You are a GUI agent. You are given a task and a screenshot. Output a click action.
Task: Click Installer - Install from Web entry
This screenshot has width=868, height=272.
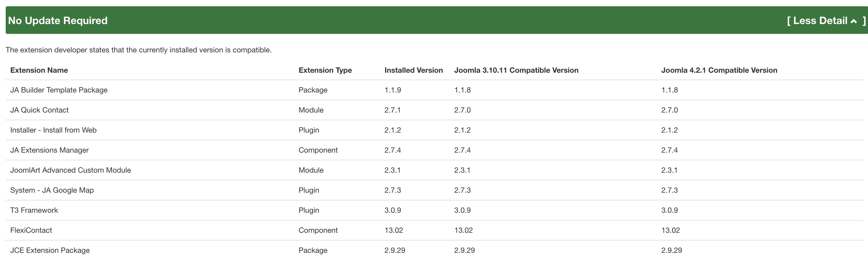[53, 130]
